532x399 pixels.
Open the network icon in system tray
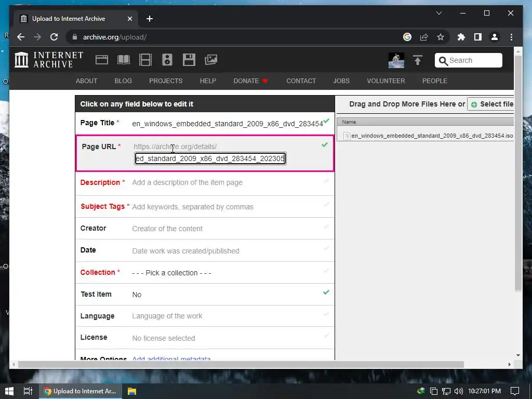click(x=446, y=391)
